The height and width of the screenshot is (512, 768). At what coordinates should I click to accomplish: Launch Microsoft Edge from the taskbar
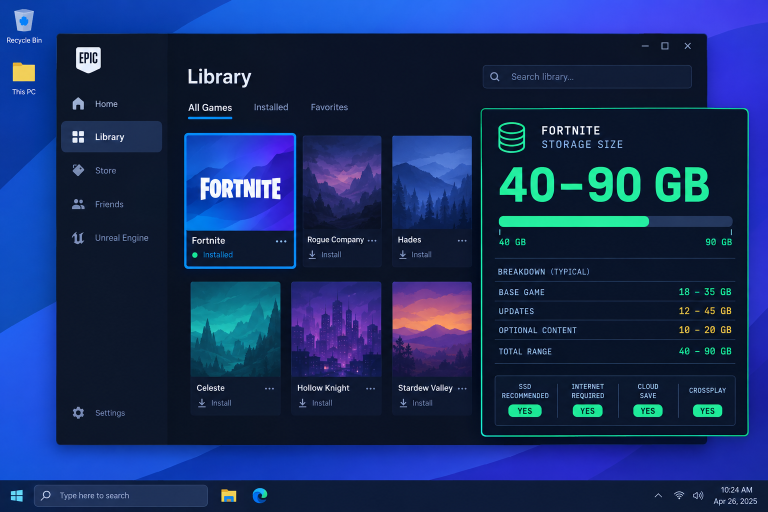tap(260, 496)
